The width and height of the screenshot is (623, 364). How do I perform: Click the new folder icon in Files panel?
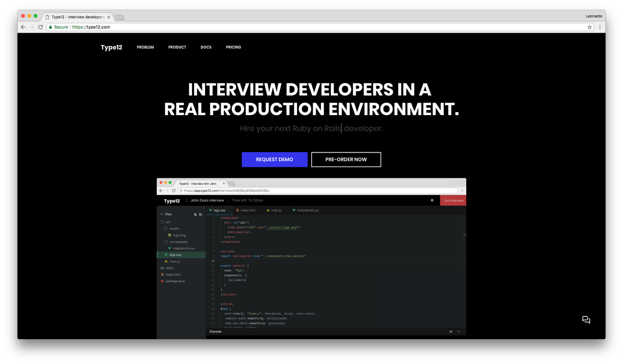pyautogui.click(x=200, y=214)
